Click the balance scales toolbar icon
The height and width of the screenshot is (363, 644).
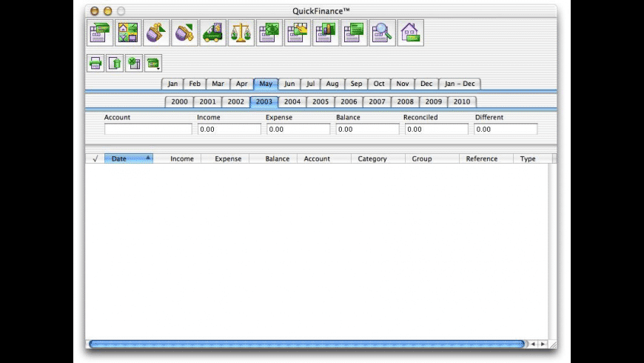tap(241, 33)
